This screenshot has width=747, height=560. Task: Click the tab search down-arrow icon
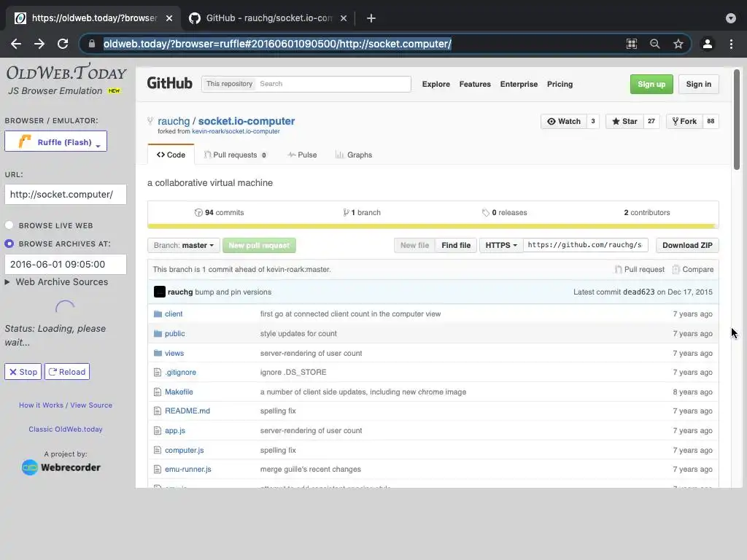click(x=731, y=18)
